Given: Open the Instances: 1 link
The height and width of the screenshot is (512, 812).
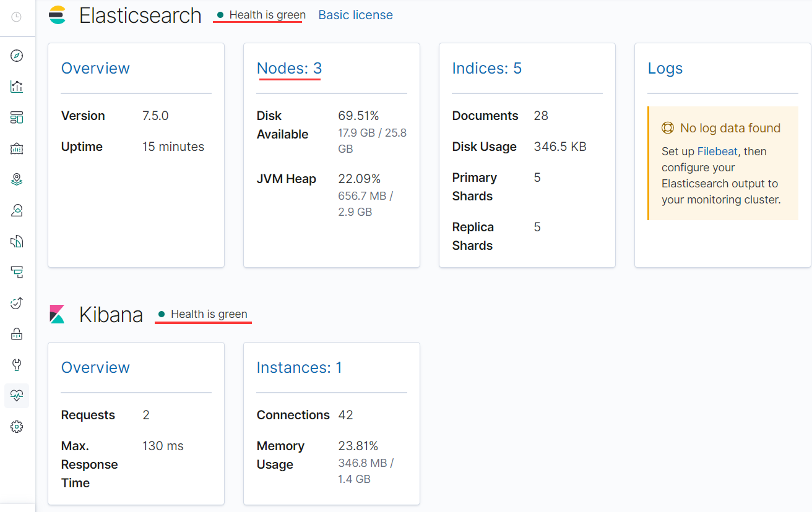Looking at the screenshot, I should (299, 367).
